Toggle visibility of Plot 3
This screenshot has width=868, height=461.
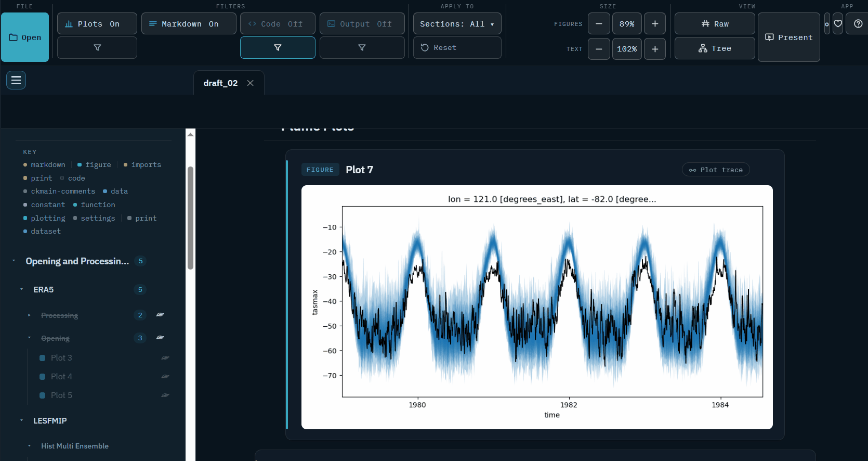tap(165, 358)
